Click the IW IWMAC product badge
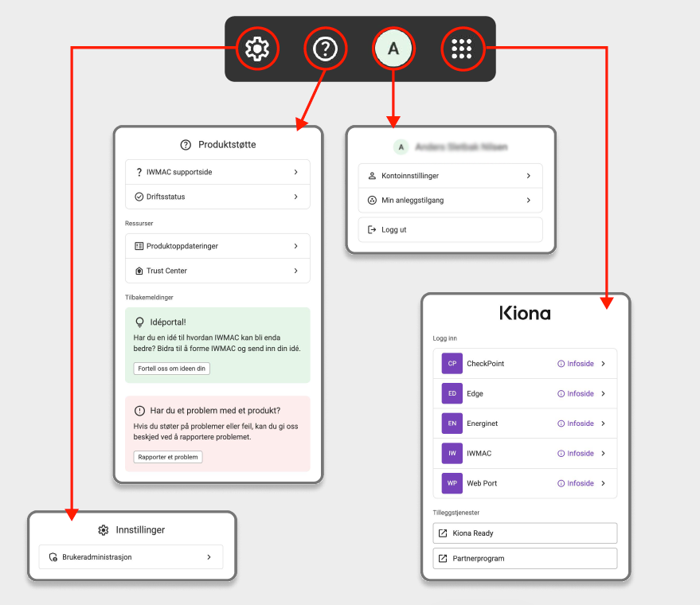 click(x=452, y=453)
